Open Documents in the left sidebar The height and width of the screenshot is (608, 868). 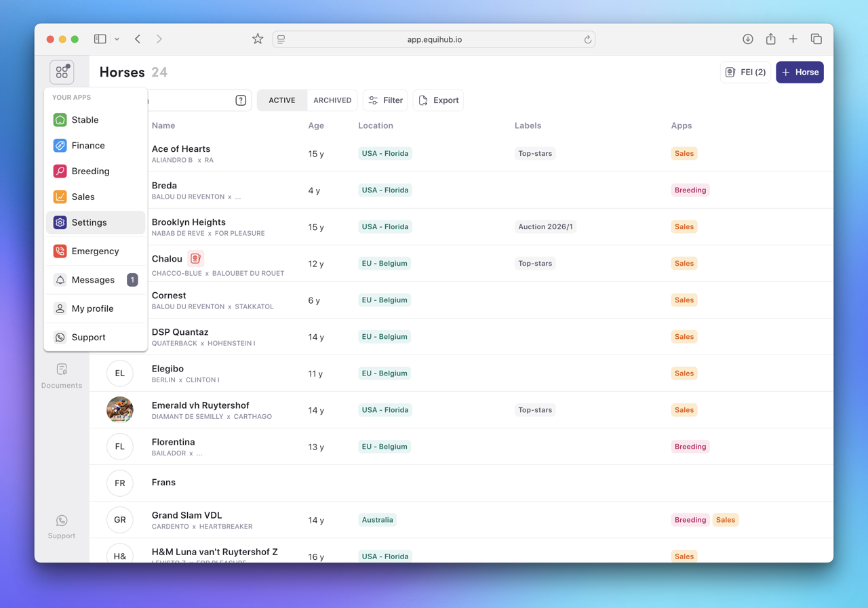[x=62, y=376]
